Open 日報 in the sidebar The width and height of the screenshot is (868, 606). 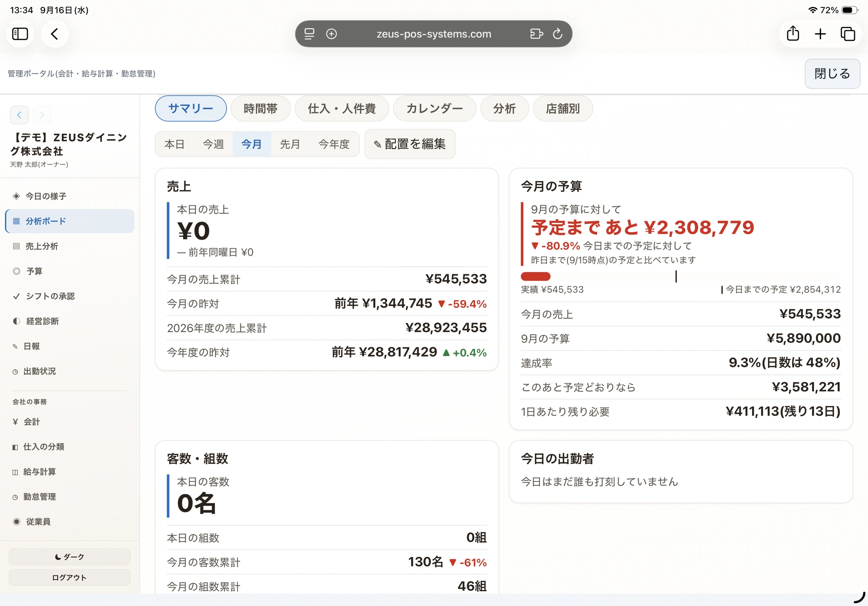69,346
